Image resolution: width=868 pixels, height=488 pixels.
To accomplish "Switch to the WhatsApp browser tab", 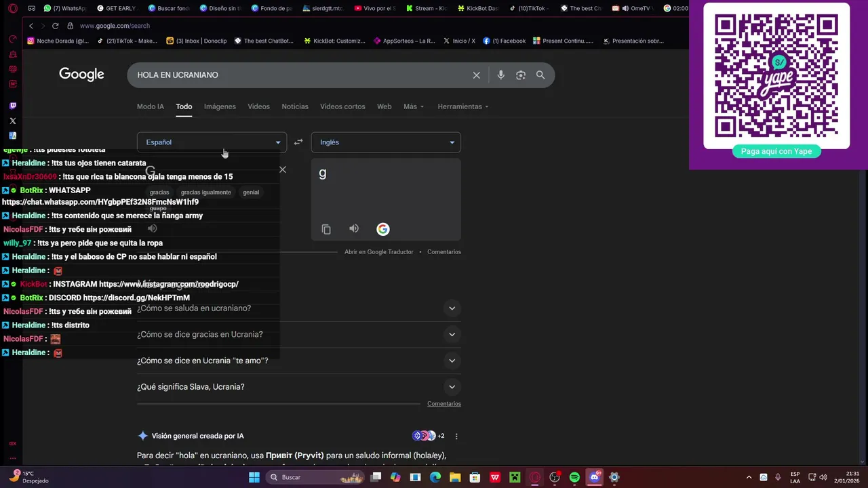I will pos(66,8).
